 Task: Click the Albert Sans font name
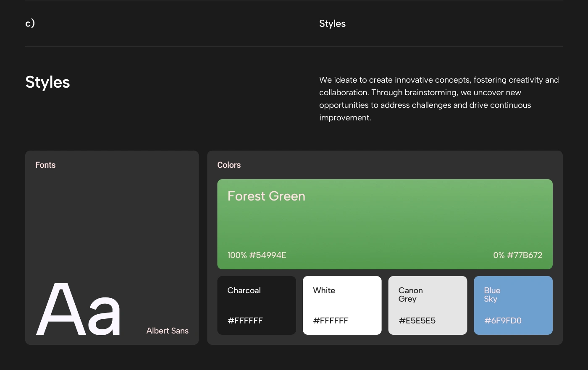tap(167, 331)
